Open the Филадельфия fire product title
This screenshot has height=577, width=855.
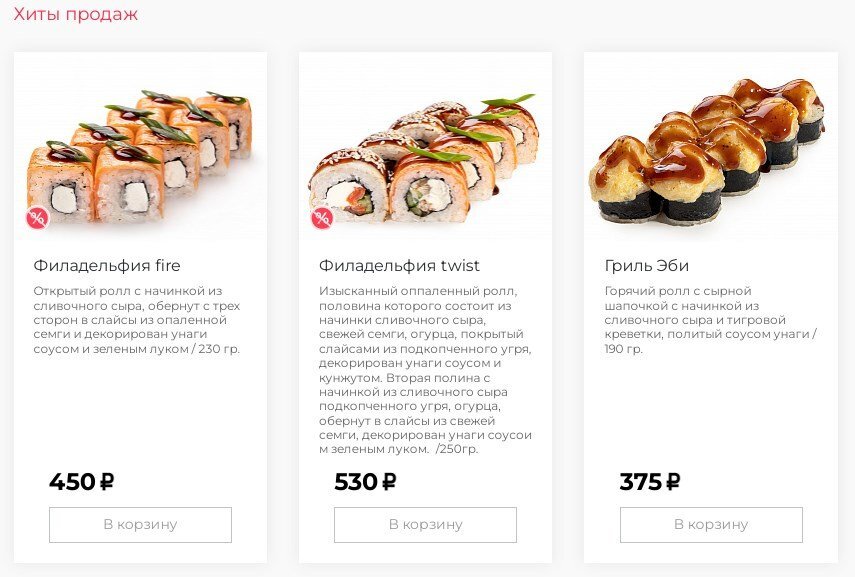click(x=107, y=266)
